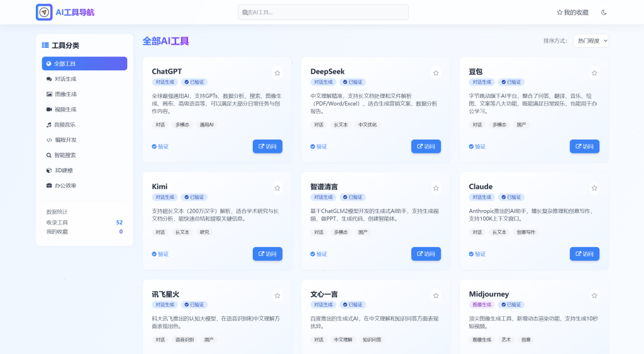Click the AI工具导航 compass logo icon
644x354 pixels.
pyautogui.click(x=44, y=12)
